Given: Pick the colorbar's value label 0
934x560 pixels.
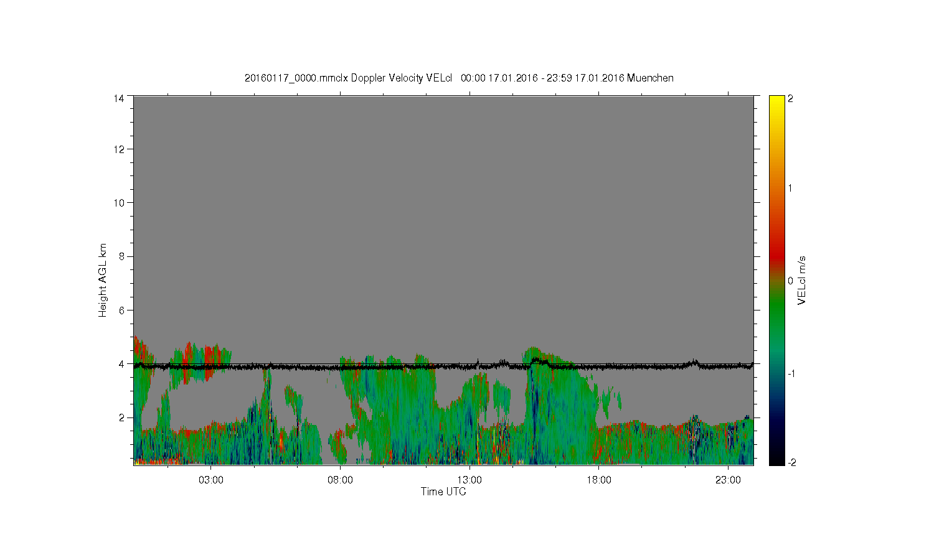Looking at the screenshot, I should (790, 281).
